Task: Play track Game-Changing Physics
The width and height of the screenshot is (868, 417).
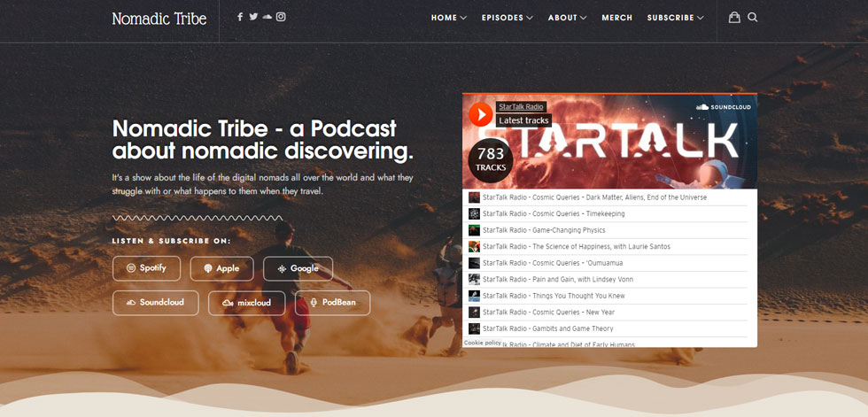Action: pos(544,230)
